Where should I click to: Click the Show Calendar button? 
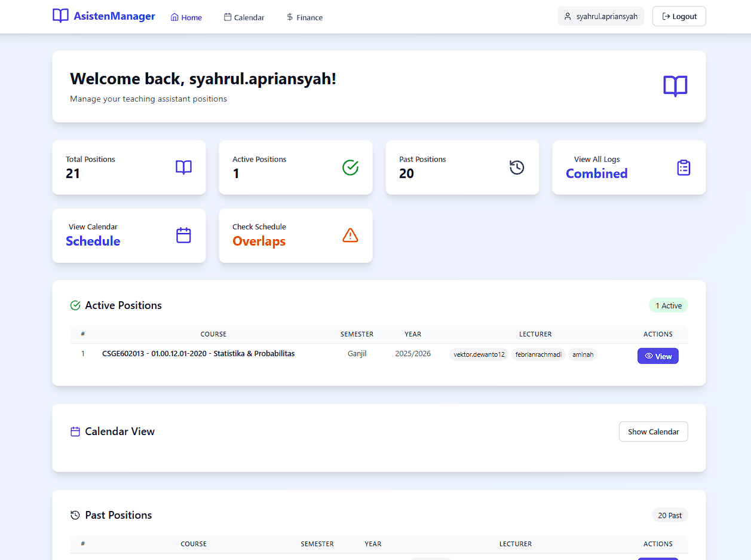coord(654,432)
